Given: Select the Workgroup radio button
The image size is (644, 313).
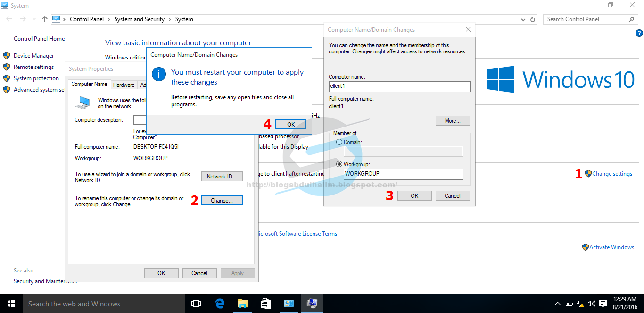Looking at the screenshot, I should (339, 164).
